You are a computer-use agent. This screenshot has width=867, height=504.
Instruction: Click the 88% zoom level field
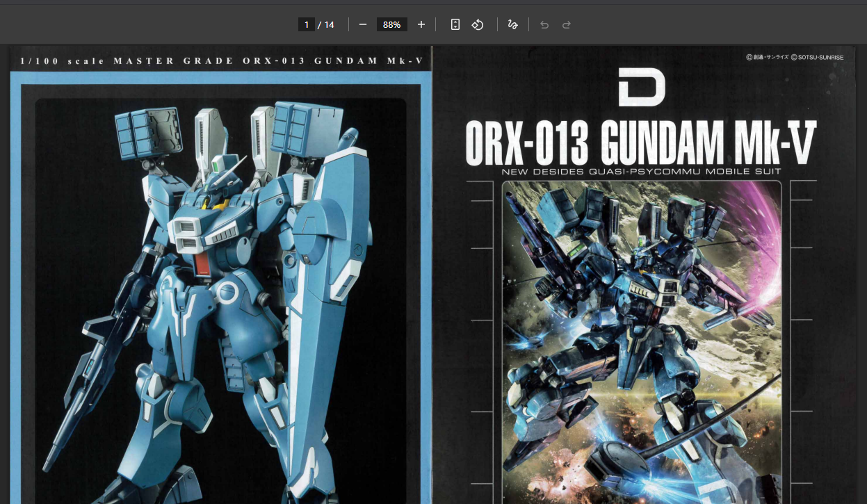click(392, 24)
